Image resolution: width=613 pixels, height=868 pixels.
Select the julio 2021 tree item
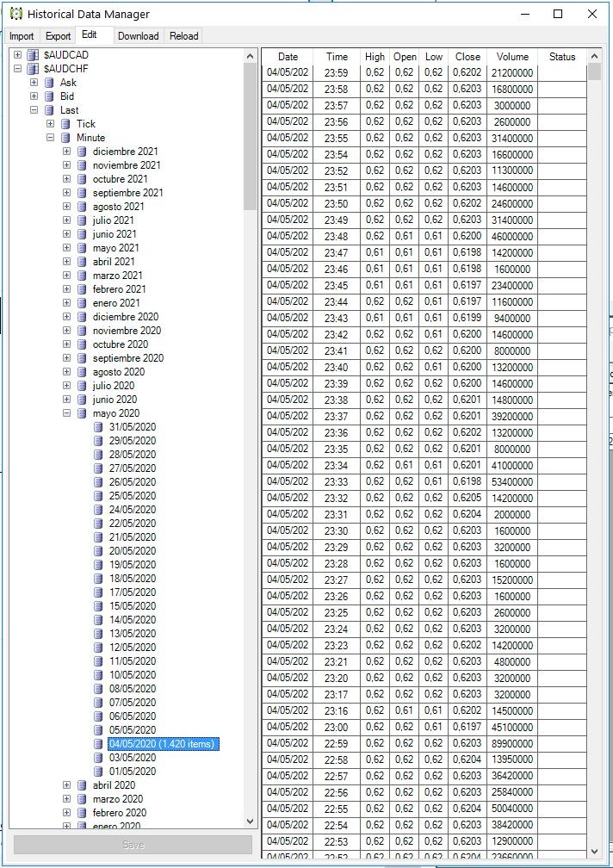(x=114, y=220)
